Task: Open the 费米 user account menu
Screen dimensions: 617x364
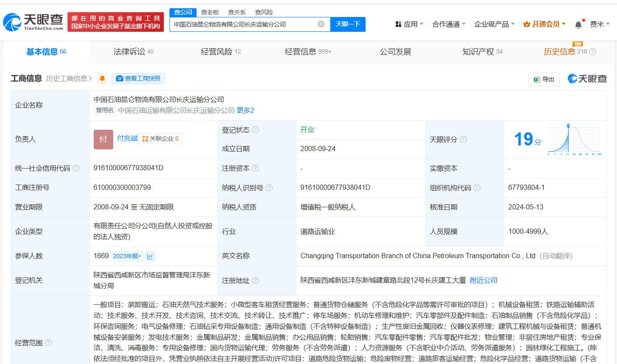Action: coord(600,24)
